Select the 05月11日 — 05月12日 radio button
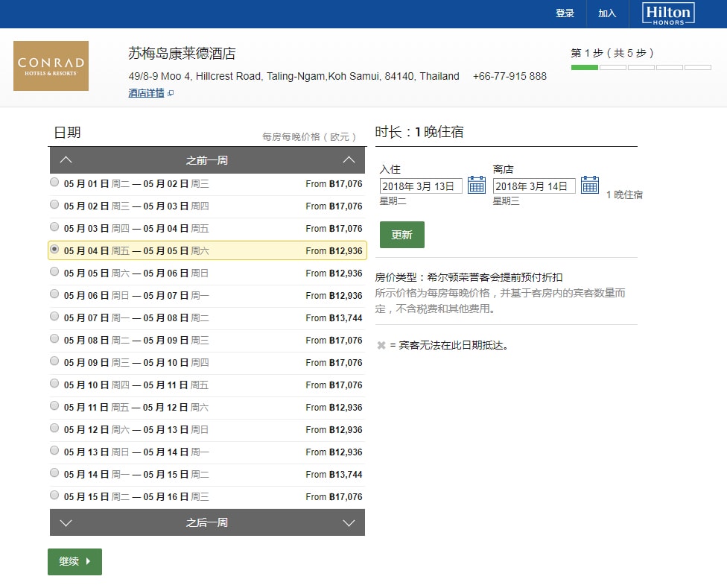The image size is (727, 588). pos(54,405)
